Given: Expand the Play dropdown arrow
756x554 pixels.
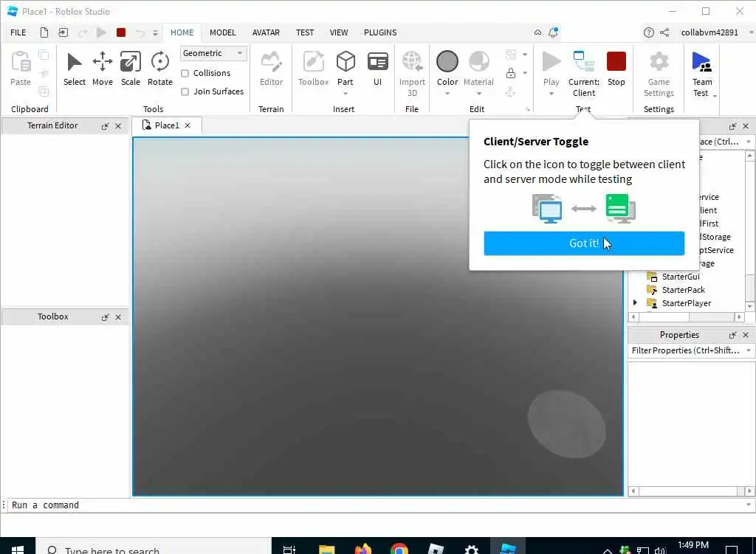Looking at the screenshot, I should 551,94.
